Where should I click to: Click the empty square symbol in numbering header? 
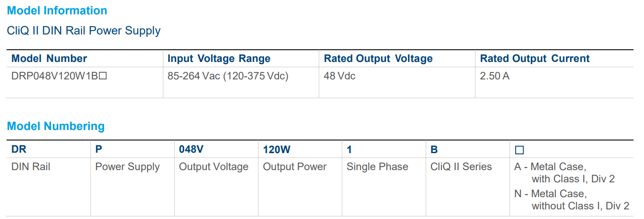pos(520,150)
